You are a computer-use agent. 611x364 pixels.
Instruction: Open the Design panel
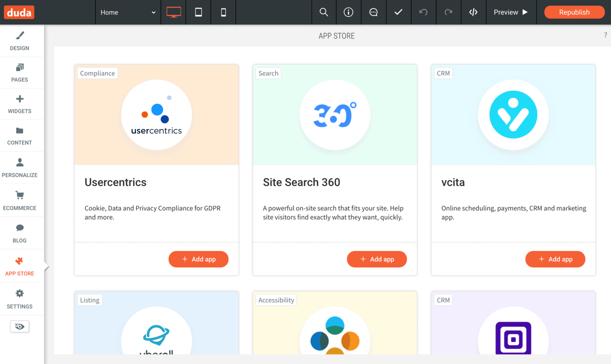pos(20,41)
